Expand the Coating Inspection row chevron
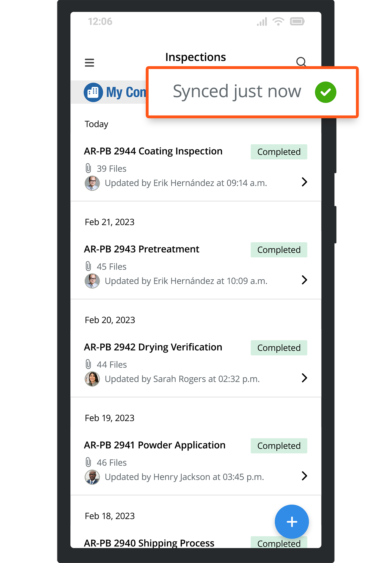This screenshot has width=392, height=563. coord(304,182)
